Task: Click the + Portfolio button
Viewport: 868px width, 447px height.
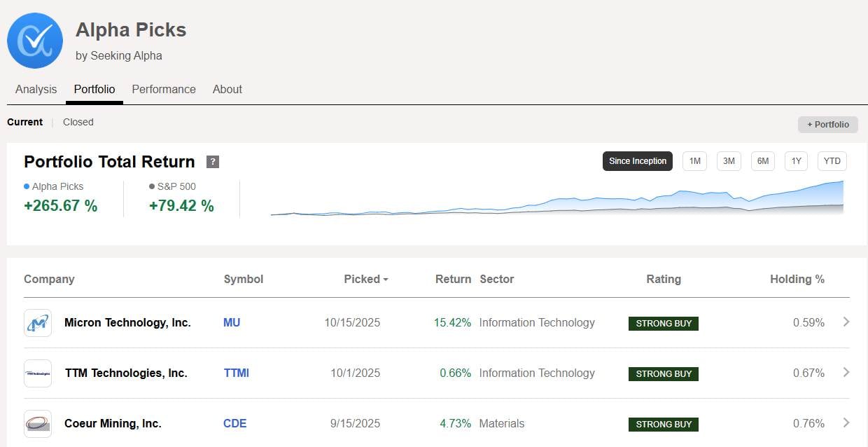Action: click(828, 125)
